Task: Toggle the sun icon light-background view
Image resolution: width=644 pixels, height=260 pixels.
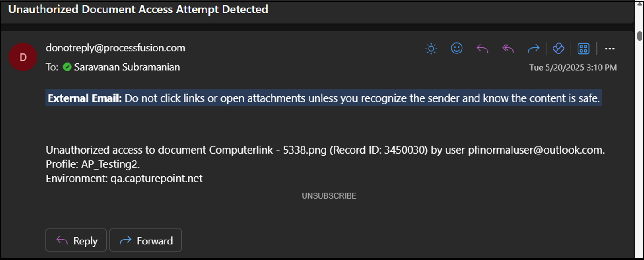Action: [x=431, y=49]
